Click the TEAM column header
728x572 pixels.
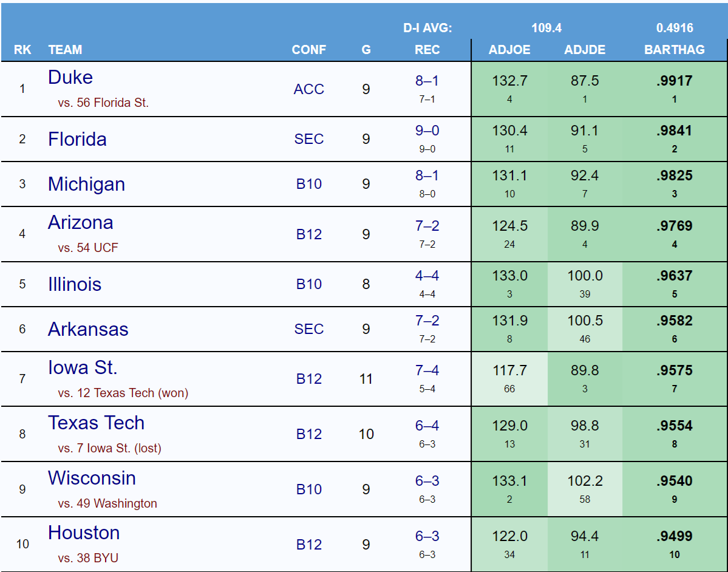coord(65,50)
